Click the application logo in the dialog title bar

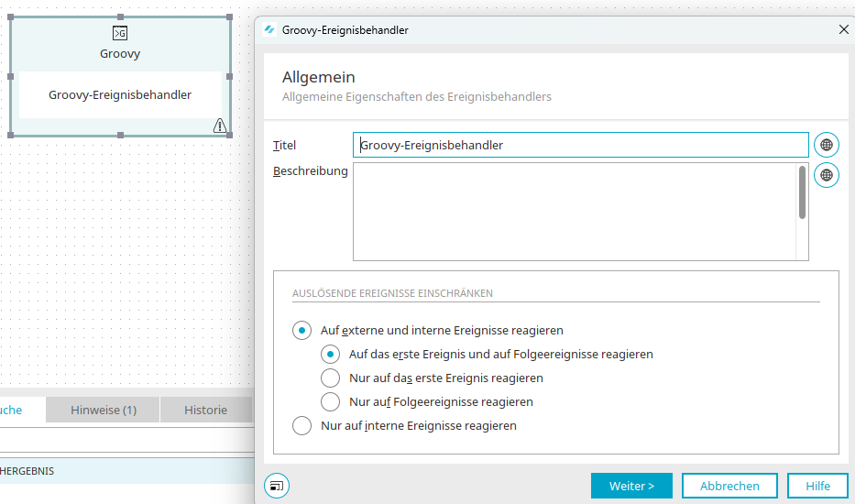pos(269,30)
